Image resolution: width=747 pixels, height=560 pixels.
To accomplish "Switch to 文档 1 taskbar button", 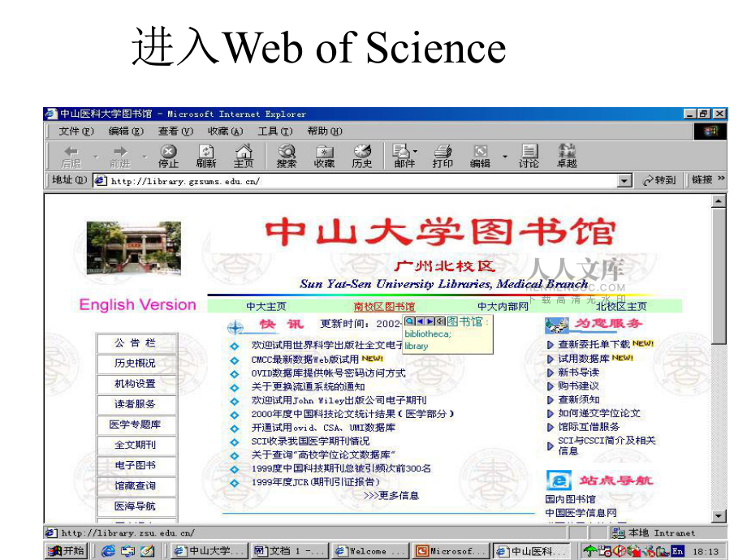I will click(x=289, y=551).
